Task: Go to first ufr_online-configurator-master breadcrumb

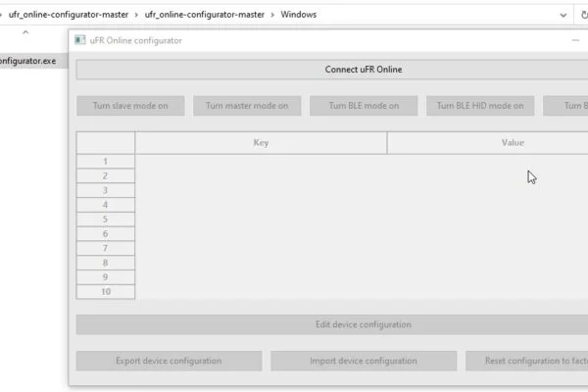Action: tap(69, 15)
